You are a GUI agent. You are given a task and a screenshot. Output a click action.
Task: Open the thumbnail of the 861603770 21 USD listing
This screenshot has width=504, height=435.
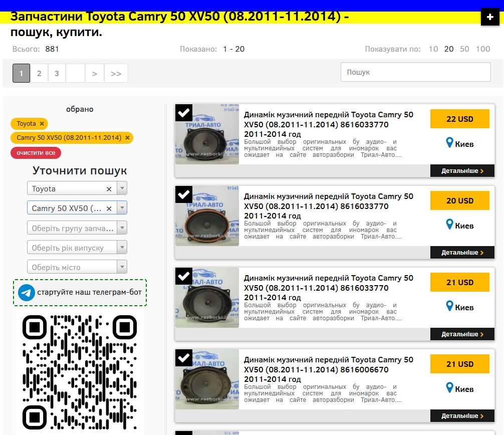[207, 297]
